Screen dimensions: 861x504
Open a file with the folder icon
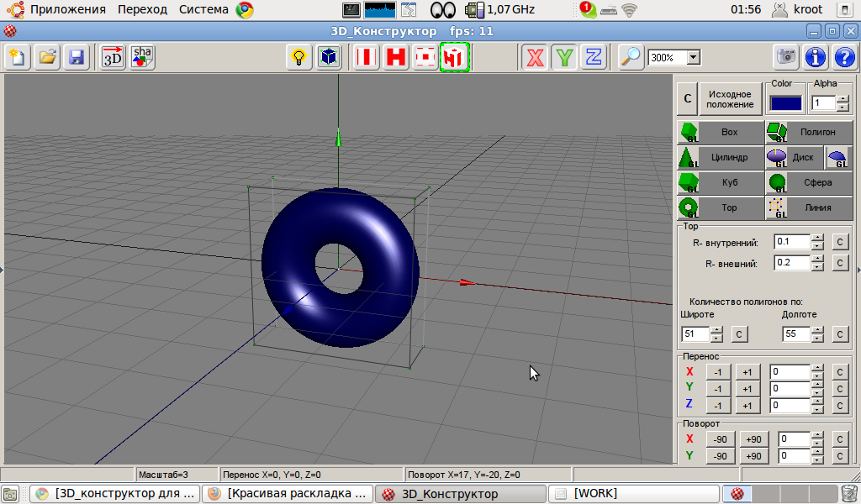(48, 57)
